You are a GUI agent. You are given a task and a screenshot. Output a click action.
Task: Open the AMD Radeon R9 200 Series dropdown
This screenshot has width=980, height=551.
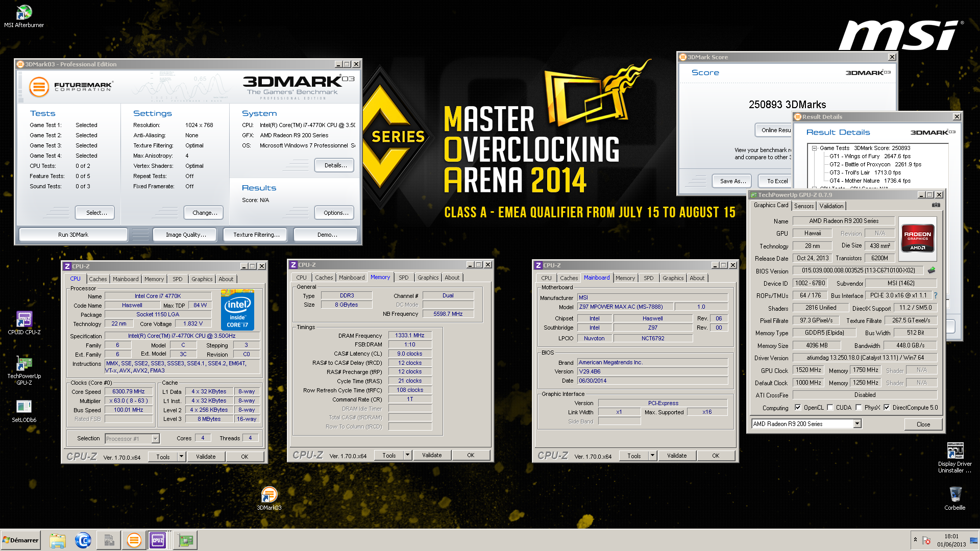pos(857,423)
